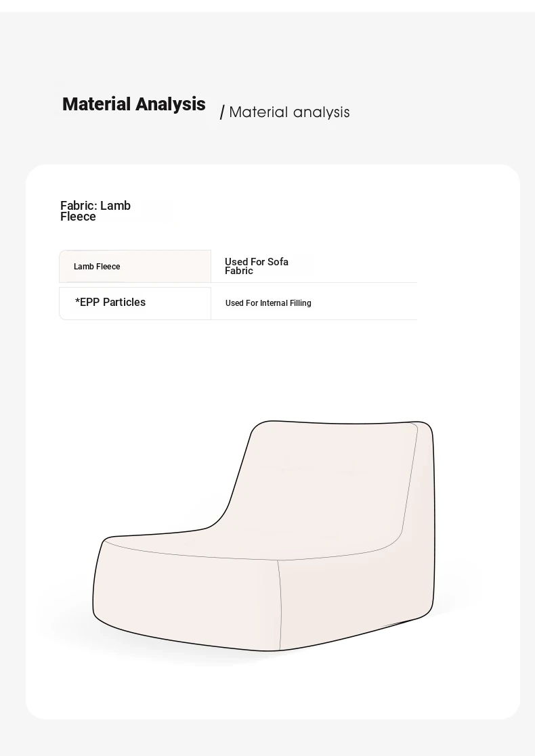Click the word "Fleece" in the fabric title

pyautogui.click(x=78, y=217)
